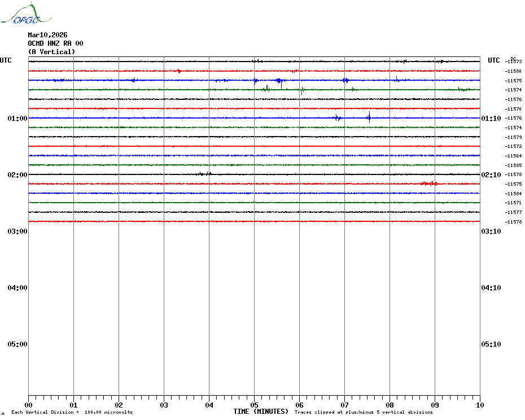Screen dimensions: 525x420
Task: Select the DC offset value -11584
Action: click(514, 194)
